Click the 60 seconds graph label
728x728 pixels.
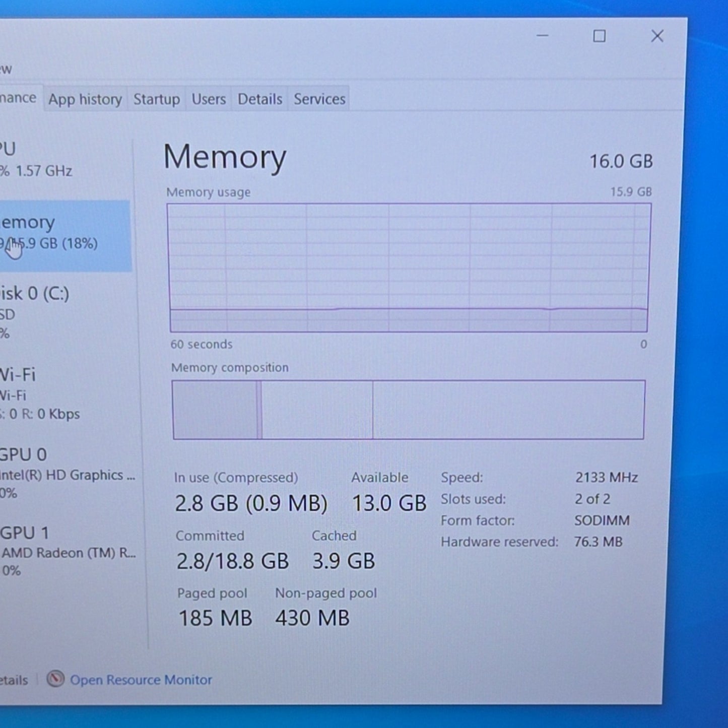[x=202, y=345]
